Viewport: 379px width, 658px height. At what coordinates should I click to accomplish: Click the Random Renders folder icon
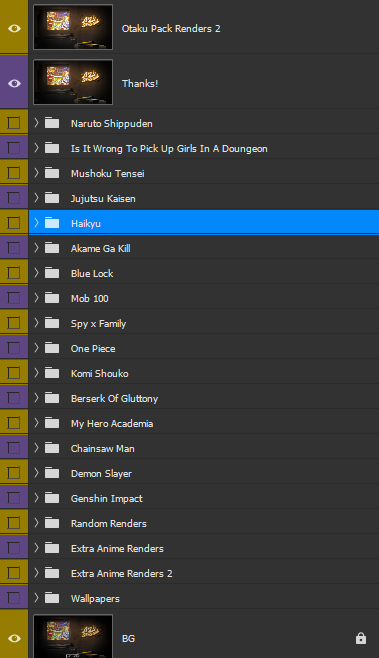[x=52, y=523]
